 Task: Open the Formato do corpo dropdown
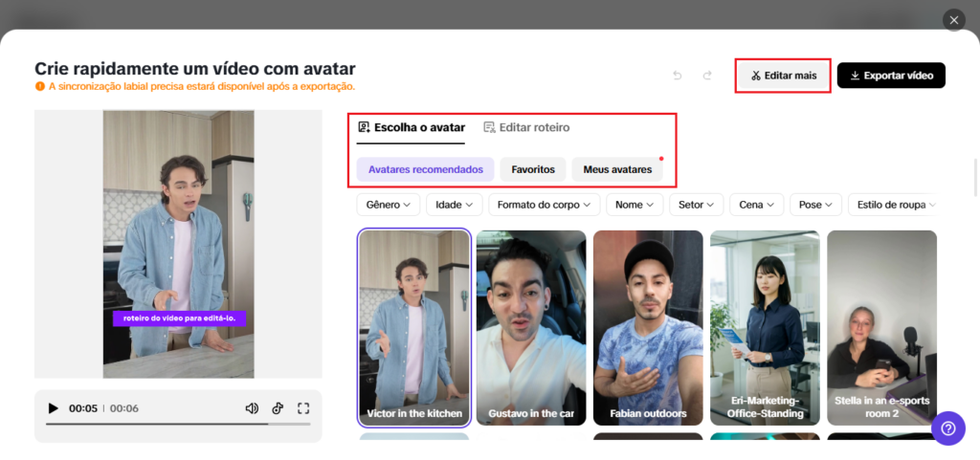545,205
